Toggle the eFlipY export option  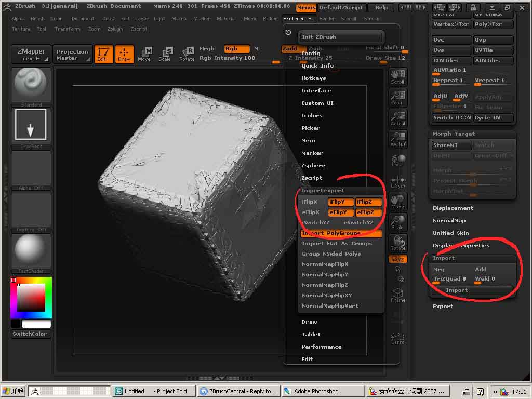340,212
